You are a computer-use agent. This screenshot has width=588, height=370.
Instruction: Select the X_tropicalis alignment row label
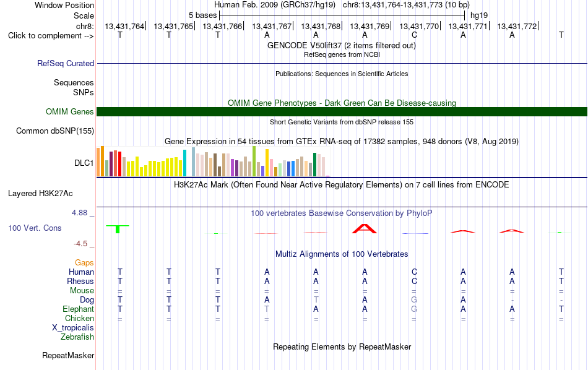73,328
